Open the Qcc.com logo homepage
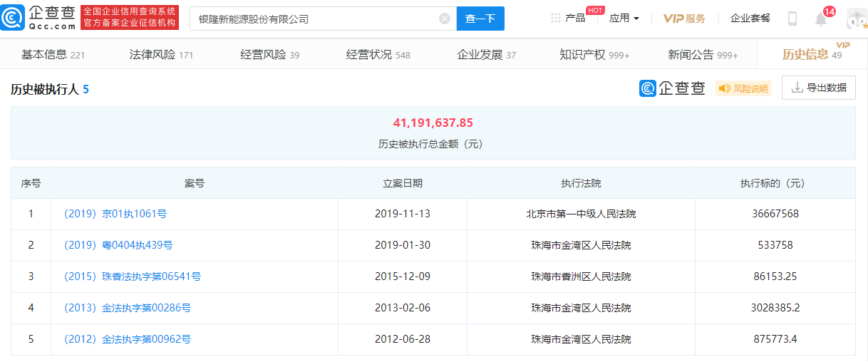The width and height of the screenshot is (868, 362). pyautogui.click(x=38, y=18)
